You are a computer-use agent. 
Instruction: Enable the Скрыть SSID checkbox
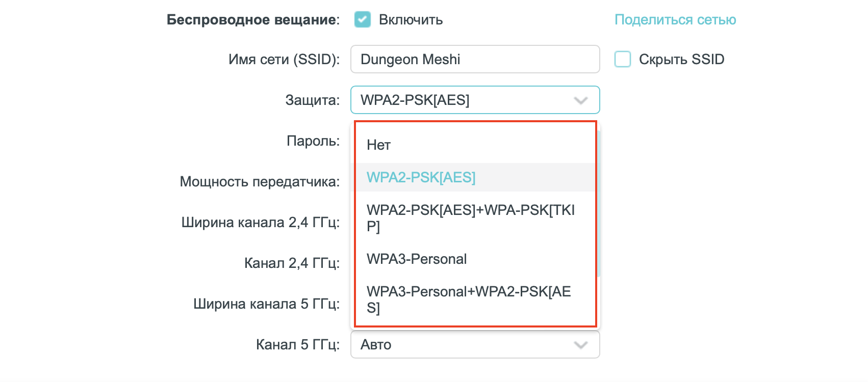pos(623,60)
